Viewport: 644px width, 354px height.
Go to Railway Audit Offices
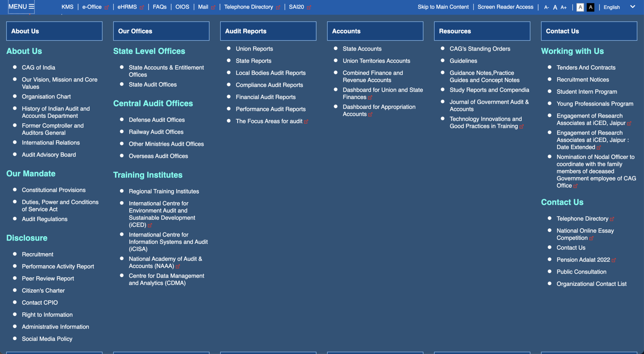(x=156, y=132)
